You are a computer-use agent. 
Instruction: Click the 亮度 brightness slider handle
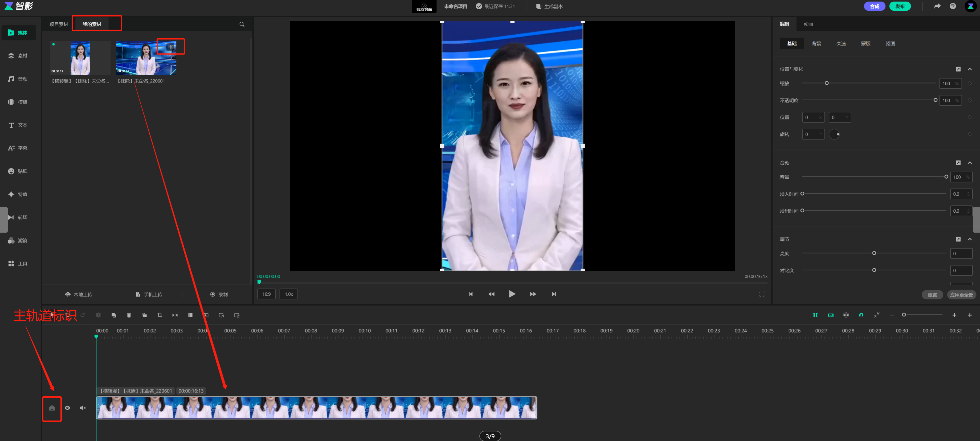pos(874,253)
